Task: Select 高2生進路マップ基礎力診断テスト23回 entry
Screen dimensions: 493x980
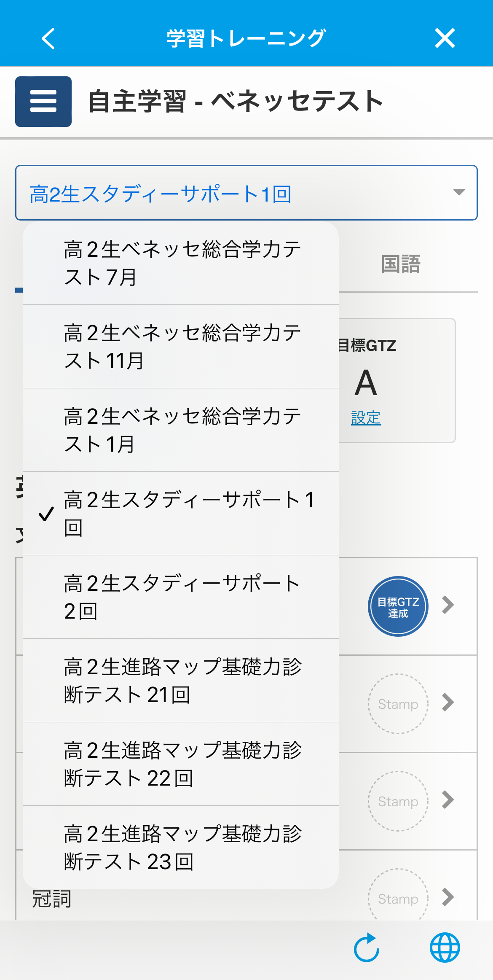Action: 181,848
